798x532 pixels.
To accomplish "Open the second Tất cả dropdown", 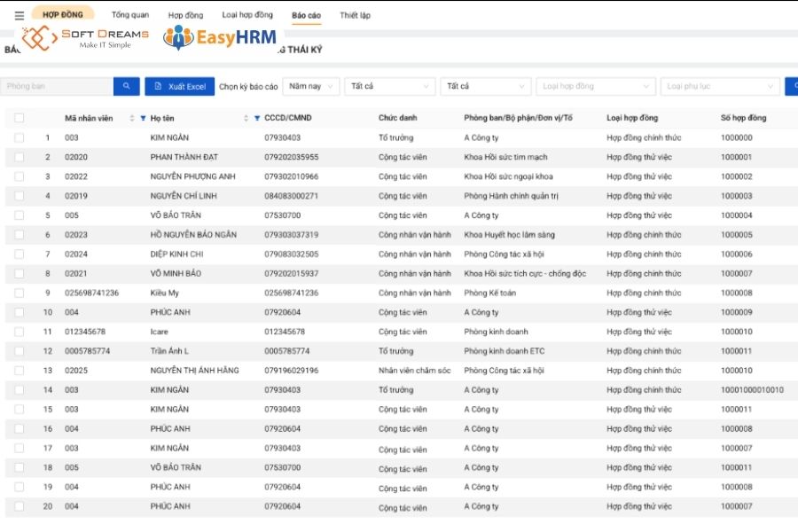I will [x=486, y=86].
